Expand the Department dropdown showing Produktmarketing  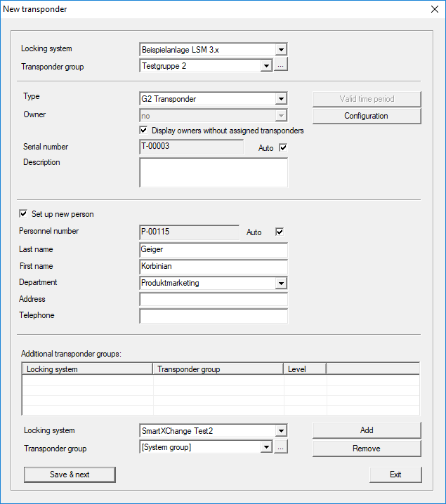tap(281, 283)
